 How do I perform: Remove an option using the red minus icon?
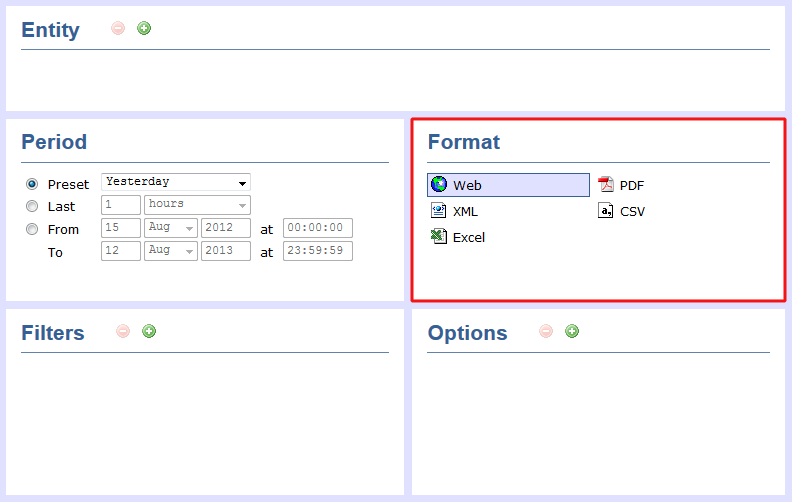point(546,331)
